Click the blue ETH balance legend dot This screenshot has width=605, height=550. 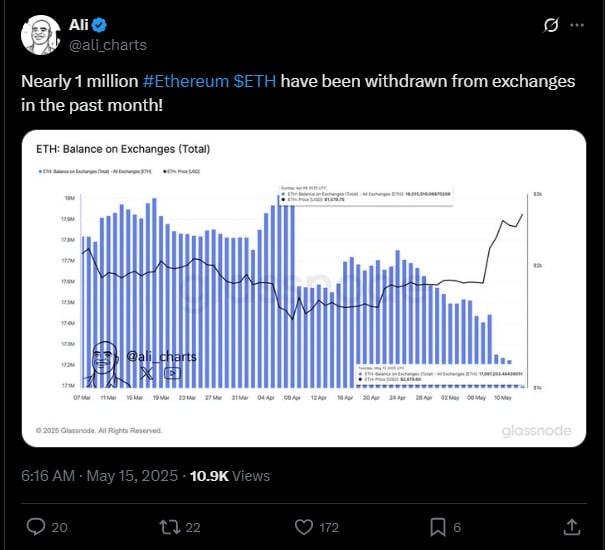[x=40, y=171]
